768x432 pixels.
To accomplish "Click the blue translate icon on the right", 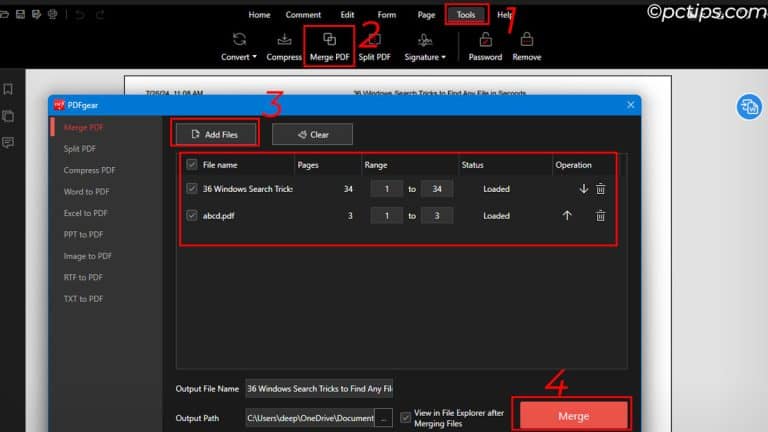I will click(x=749, y=107).
